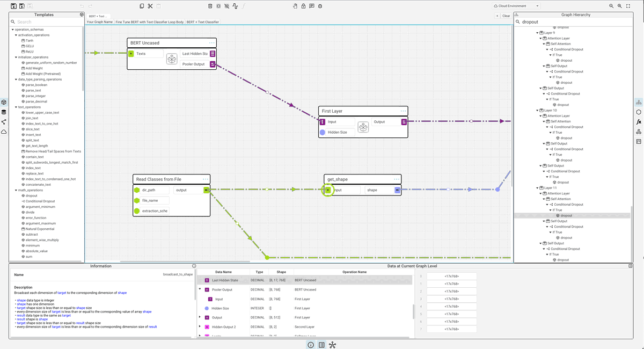
Task: Click the trash Delete icon
Action: coord(210,6)
